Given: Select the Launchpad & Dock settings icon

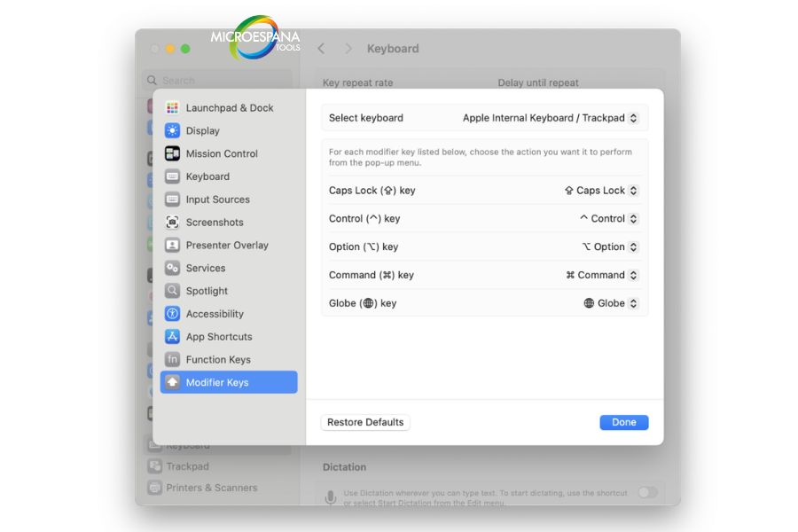Looking at the screenshot, I should tap(171, 107).
